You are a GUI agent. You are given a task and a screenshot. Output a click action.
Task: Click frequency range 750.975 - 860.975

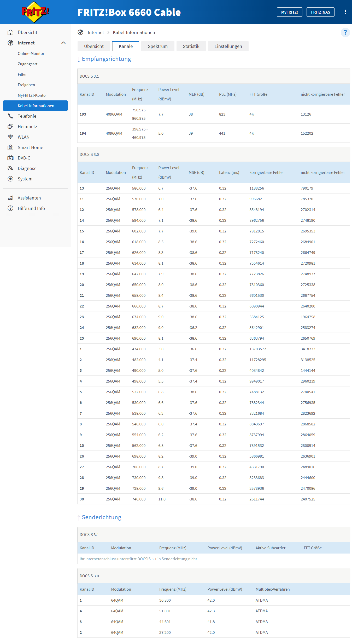(140, 114)
